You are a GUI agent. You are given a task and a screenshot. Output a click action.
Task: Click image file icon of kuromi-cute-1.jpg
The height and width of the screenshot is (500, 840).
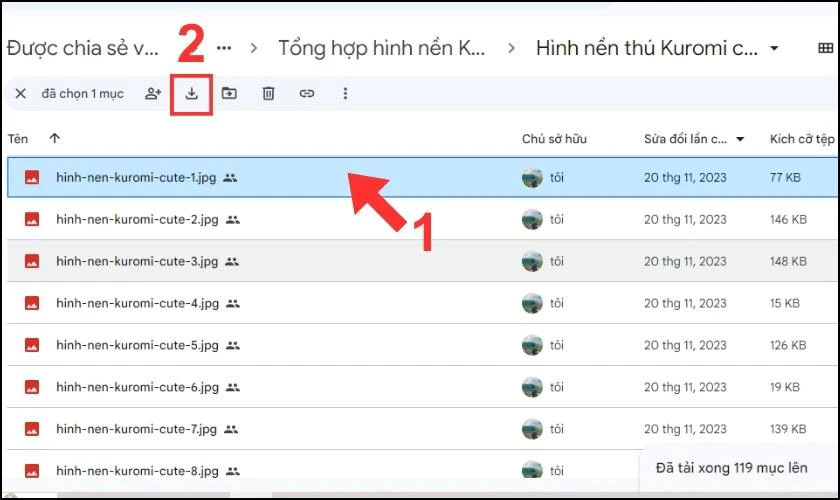(32, 177)
